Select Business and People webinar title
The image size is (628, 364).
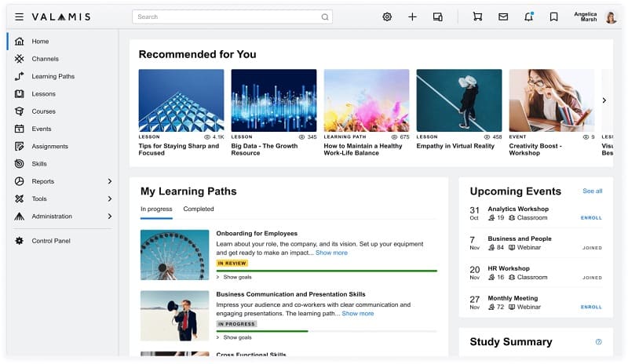click(x=520, y=238)
